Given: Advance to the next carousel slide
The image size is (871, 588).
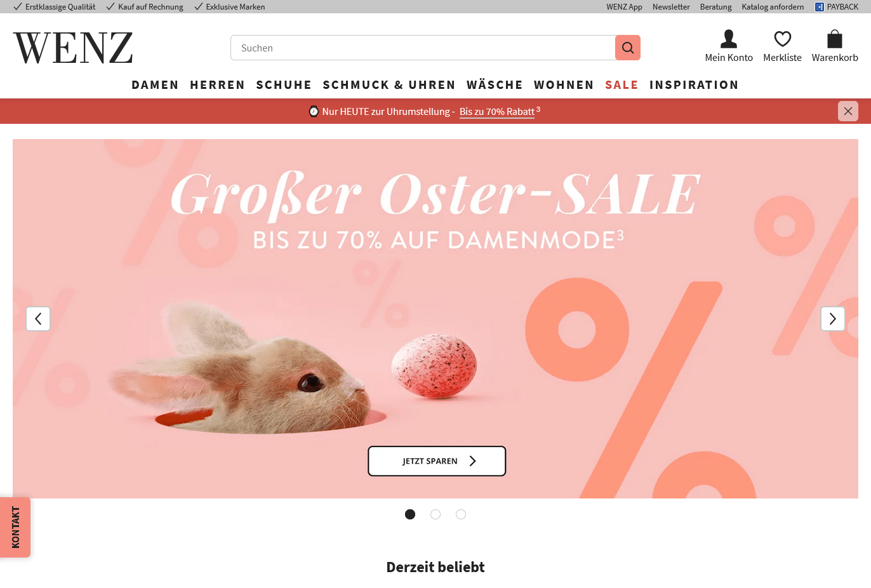Looking at the screenshot, I should click(833, 319).
